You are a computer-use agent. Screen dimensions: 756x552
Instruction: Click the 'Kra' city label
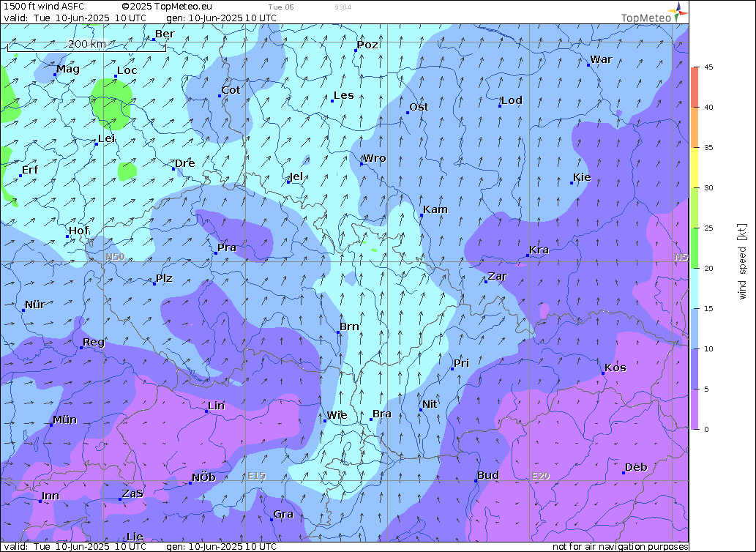click(x=539, y=250)
